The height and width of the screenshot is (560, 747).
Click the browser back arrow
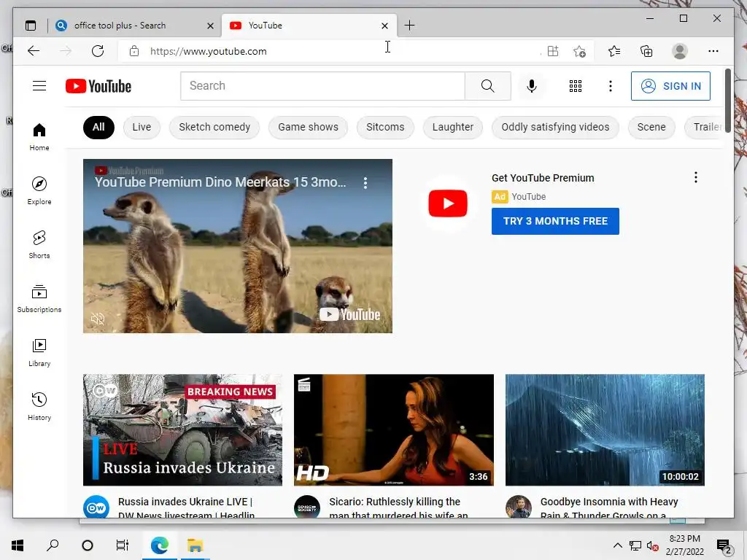pos(34,51)
